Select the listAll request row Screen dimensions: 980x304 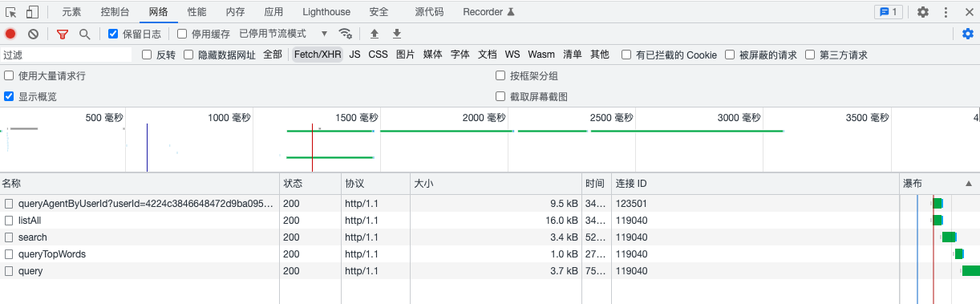[490, 220]
